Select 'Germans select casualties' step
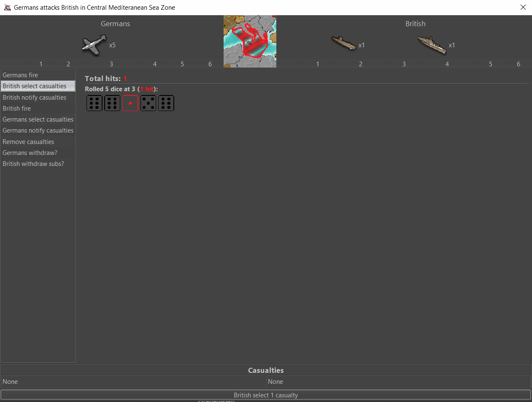Image resolution: width=532 pixels, height=402 pixels. point(38,120)
